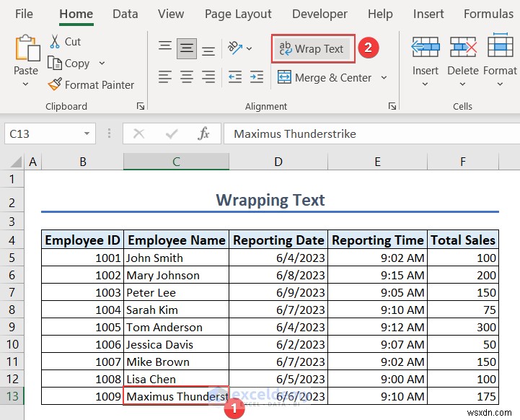The width and height of the screenshot is (520, 420).
Task: Click the Merge & Center button
Action: click(325, 78)
